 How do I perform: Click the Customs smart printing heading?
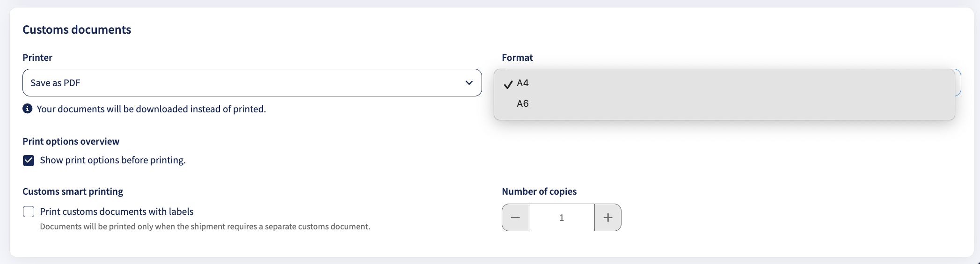point(73,191)
